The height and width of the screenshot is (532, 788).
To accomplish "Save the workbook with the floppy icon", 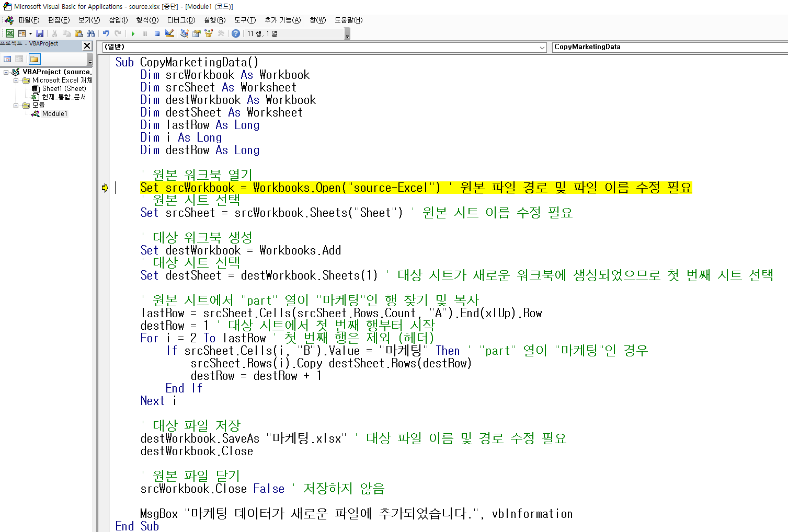I will pyautogui.click(x=40, y=33).
